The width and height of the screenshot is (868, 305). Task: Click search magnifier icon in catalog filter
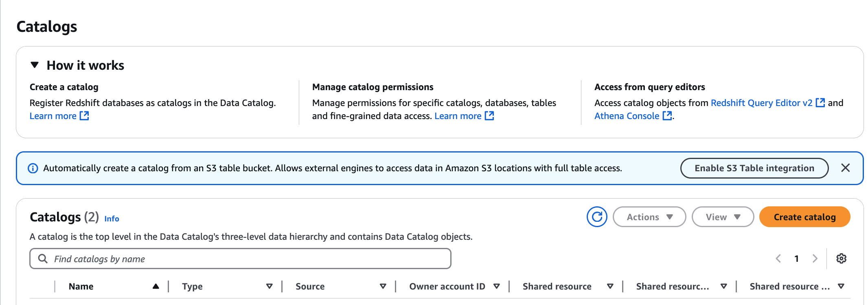coord(42,259)
